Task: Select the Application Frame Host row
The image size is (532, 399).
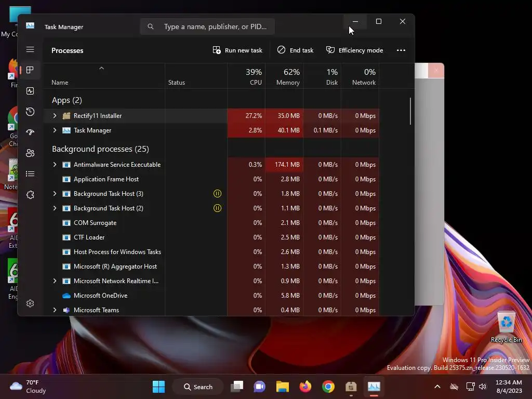Action: coord(211,179)
